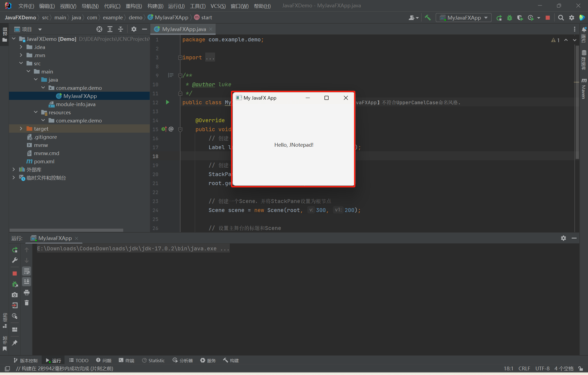Open the 构建(B) menu
The height and width of the screenshot is (375, 588).
(x=155, y=6)
